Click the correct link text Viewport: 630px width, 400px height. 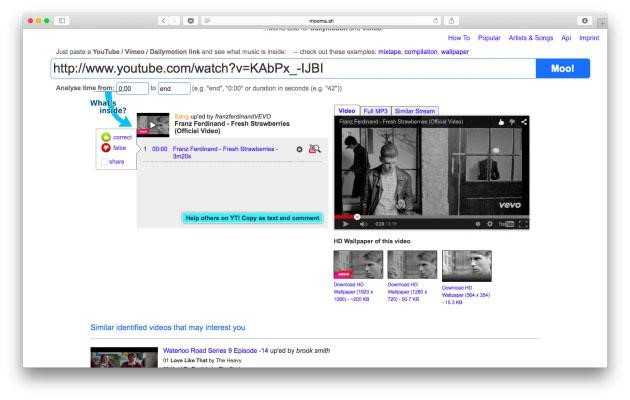(122, 137)
